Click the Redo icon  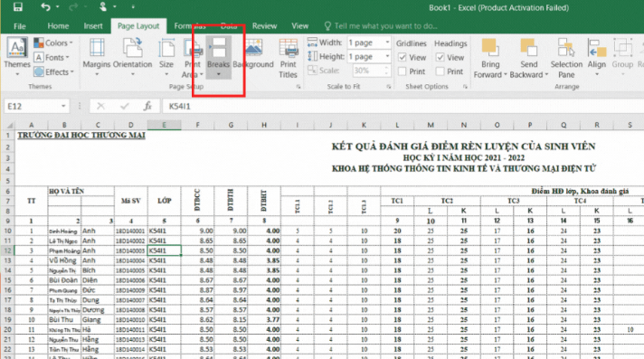(x=73, y=7)
